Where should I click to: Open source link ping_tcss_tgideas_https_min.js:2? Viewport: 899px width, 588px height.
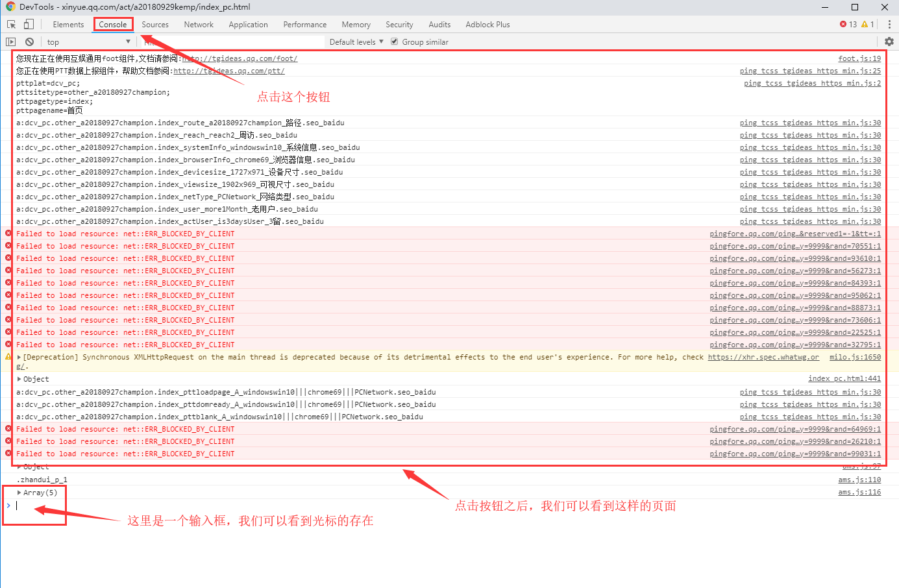[x=812, y=83]
